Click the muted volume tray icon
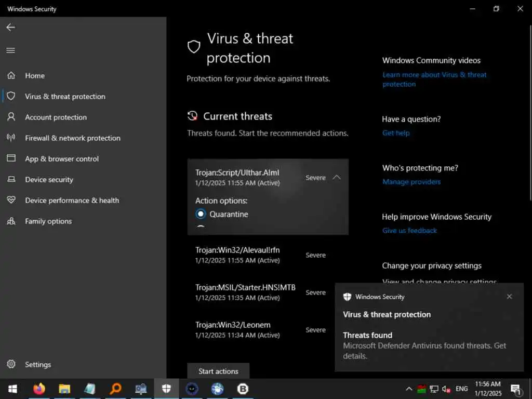This screenshot has height=399, width=532. pos(446,389)
